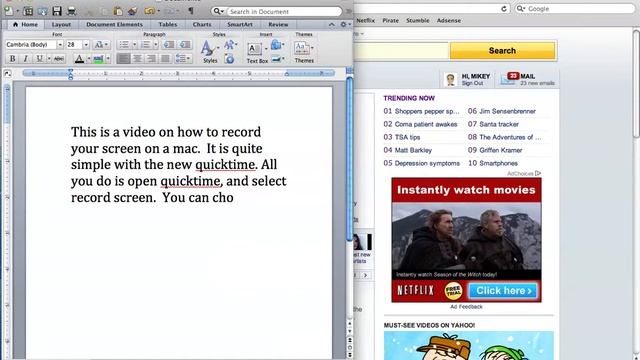640x360 pixels.
Task: Toggle Italic formatting
Action: point(25,59)
